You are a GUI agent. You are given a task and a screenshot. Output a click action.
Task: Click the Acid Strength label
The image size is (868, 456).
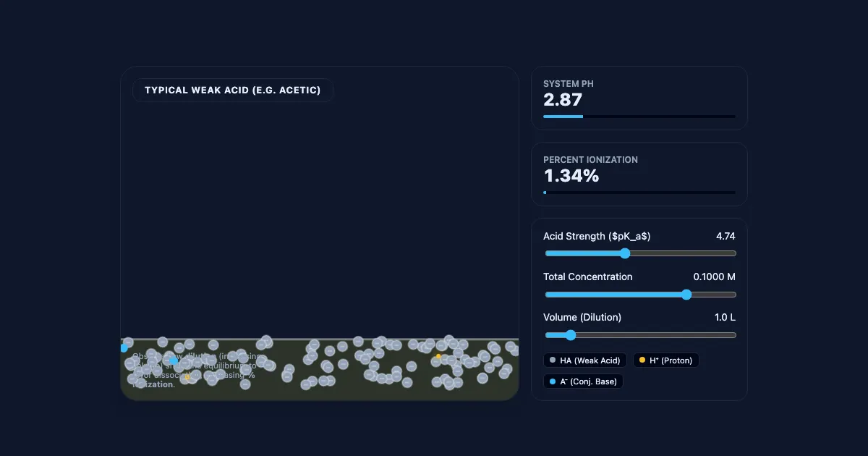click(597, 236)
